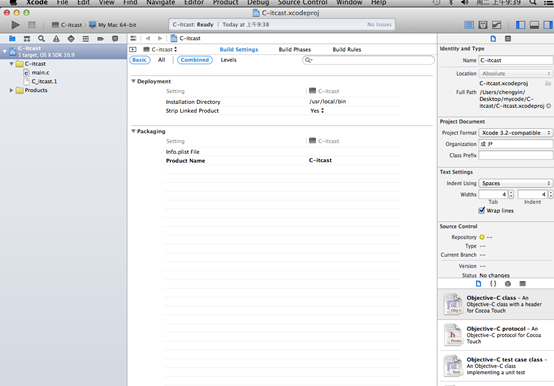Viewport: 554px width, 386px height.
Task: Toggle the project and targets list sidebar
Action: (133, 49)
